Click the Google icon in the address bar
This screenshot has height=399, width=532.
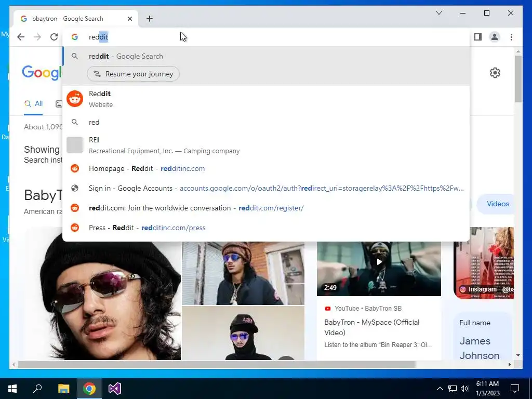tap(75, 37)
